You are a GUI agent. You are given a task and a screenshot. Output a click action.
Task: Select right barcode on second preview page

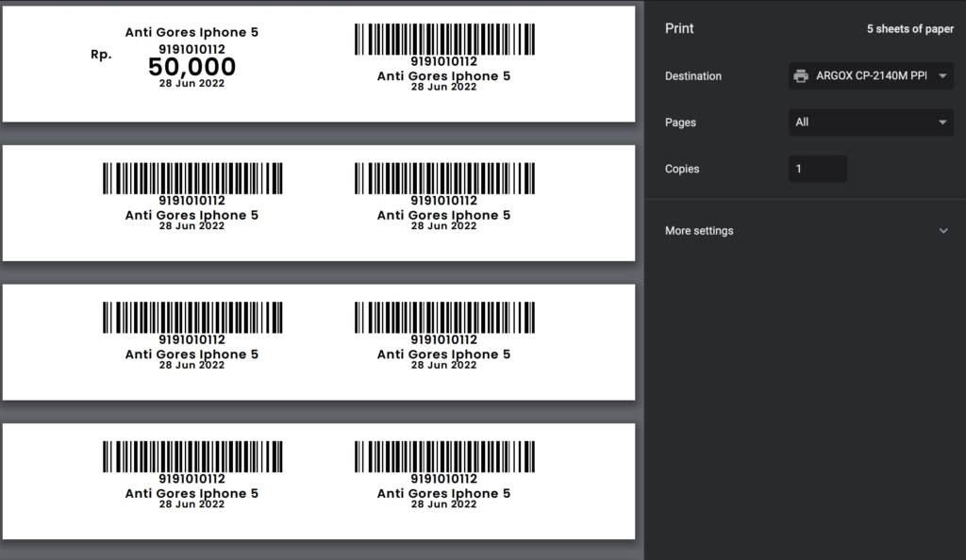pyautogui.click(x=444, y=178)
